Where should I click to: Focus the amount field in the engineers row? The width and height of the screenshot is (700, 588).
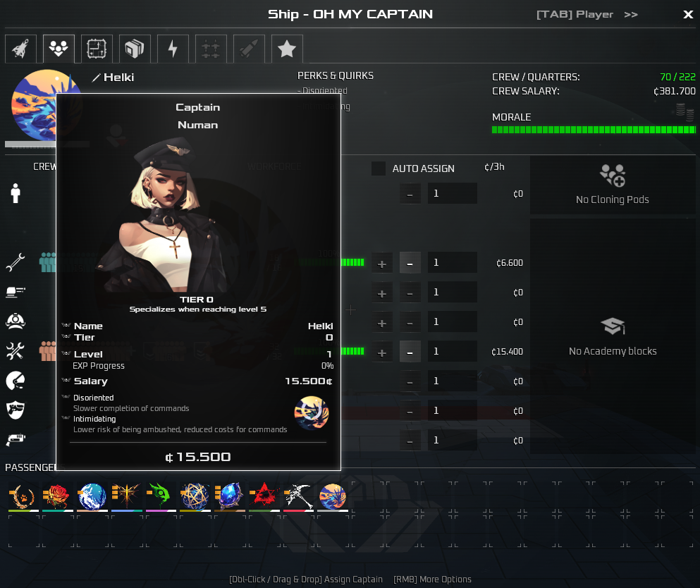point(453,262)
